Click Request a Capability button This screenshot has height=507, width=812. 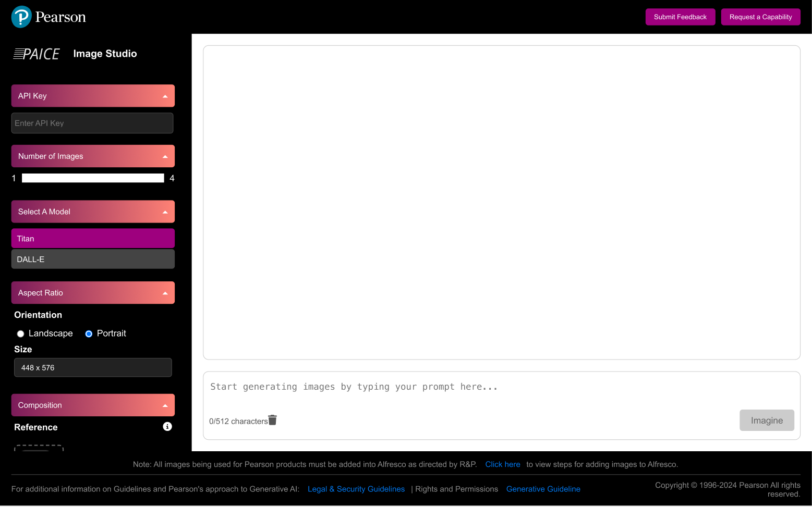(x=760, y=17)
